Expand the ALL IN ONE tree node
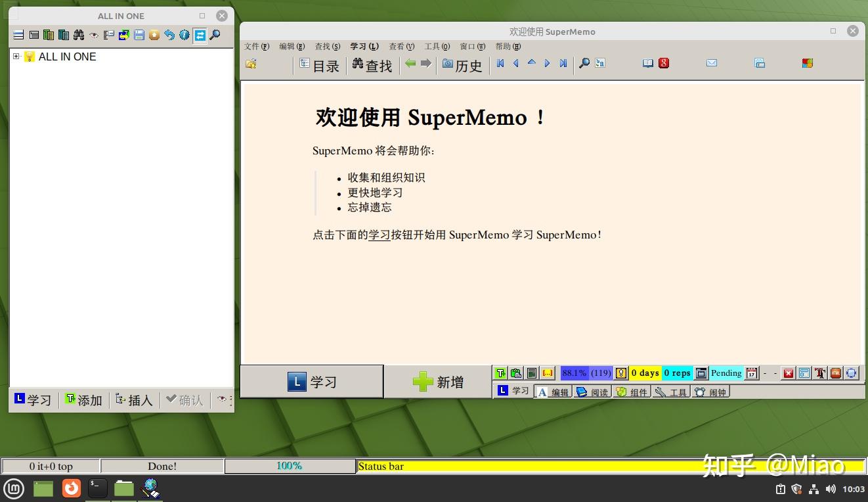This screenshot has height=502, width=868. coord(16,57)
